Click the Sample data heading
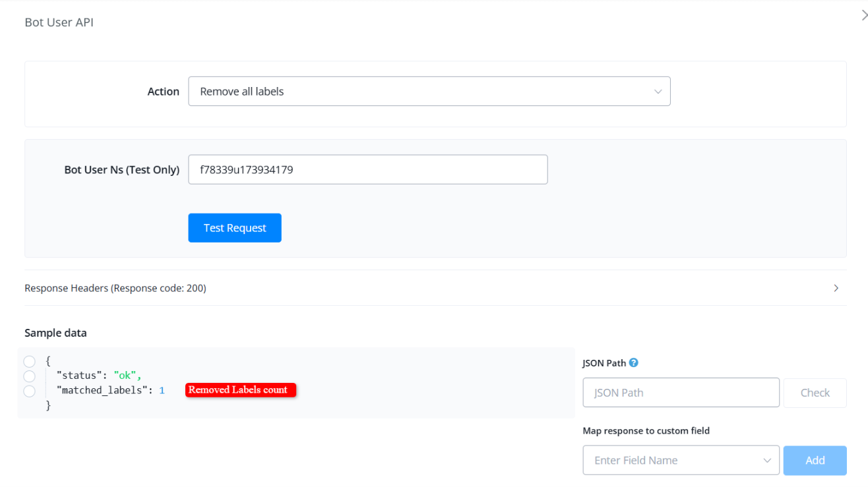This screenshot has width=868, height=487. click(55, 333)
